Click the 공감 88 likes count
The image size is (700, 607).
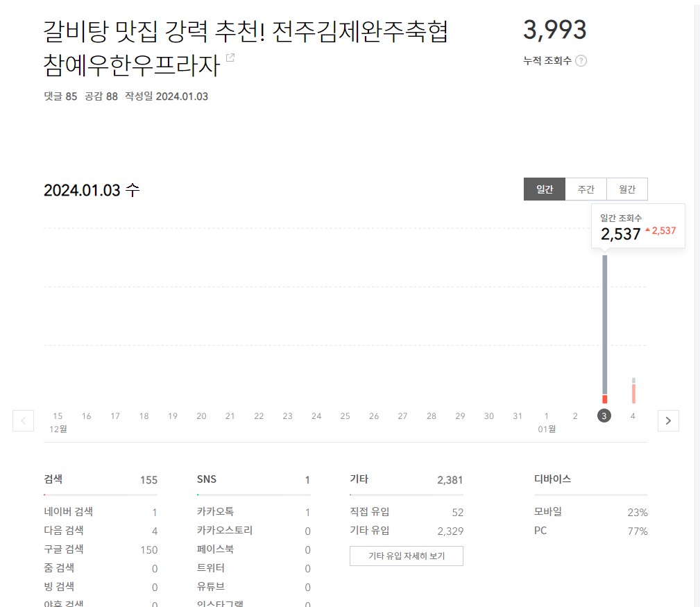click(x=101, y=96)
